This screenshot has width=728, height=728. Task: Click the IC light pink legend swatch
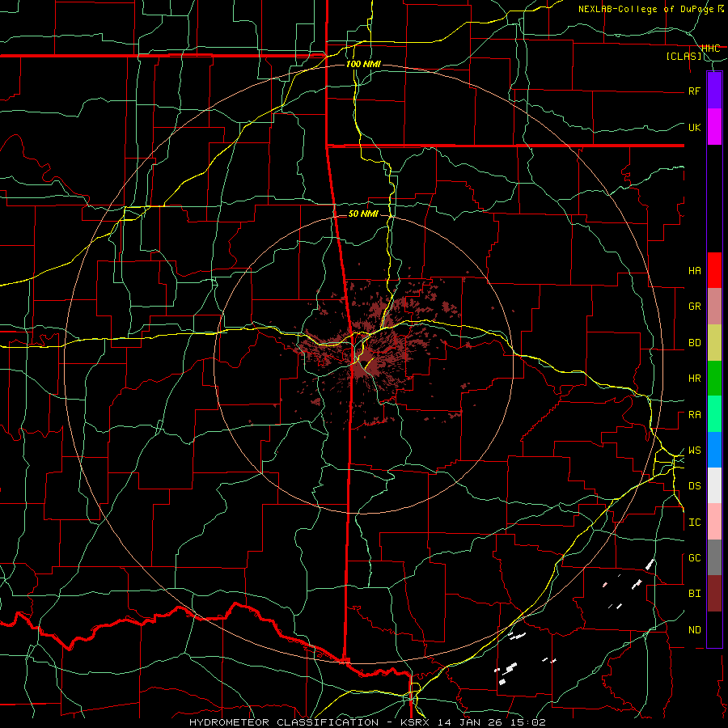(x=714, y=522)
